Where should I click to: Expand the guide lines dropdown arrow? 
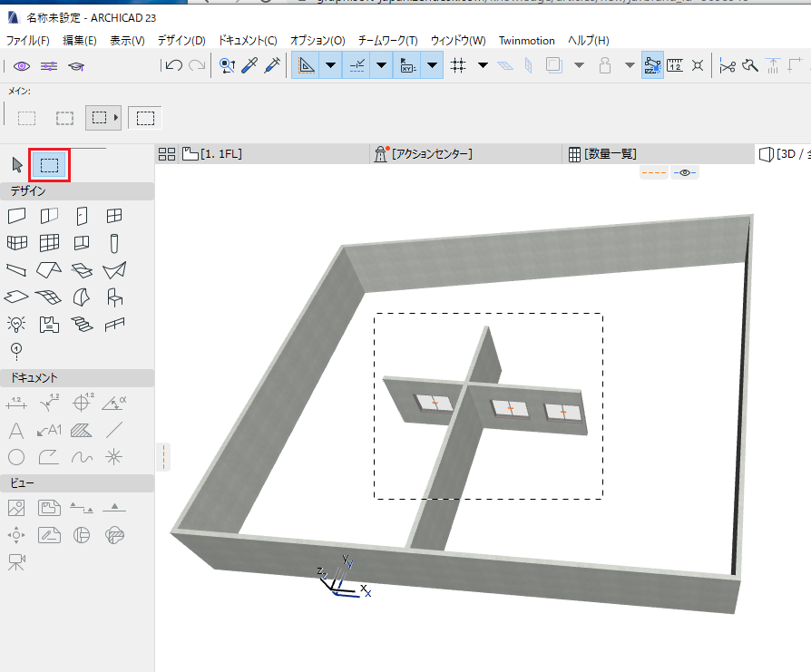click(x=330, y=65)
